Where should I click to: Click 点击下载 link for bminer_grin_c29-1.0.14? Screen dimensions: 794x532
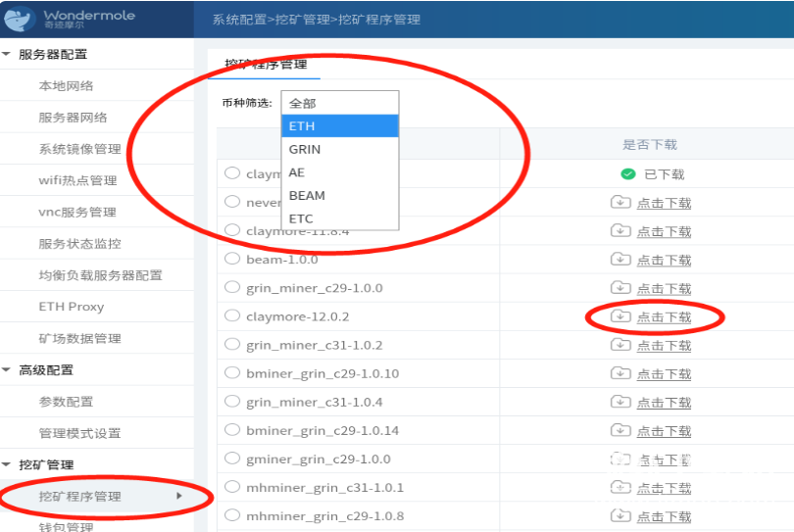click(664, 430)
